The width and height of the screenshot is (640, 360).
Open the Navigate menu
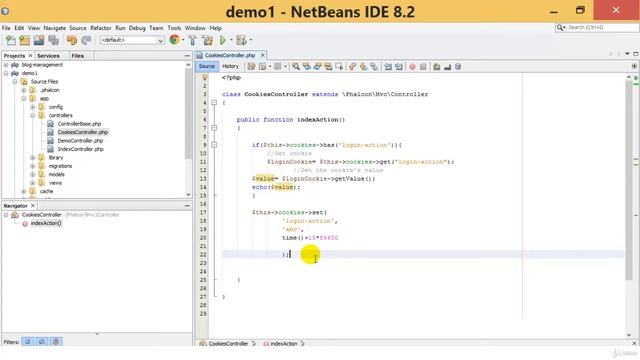click(x=55, y=28)
